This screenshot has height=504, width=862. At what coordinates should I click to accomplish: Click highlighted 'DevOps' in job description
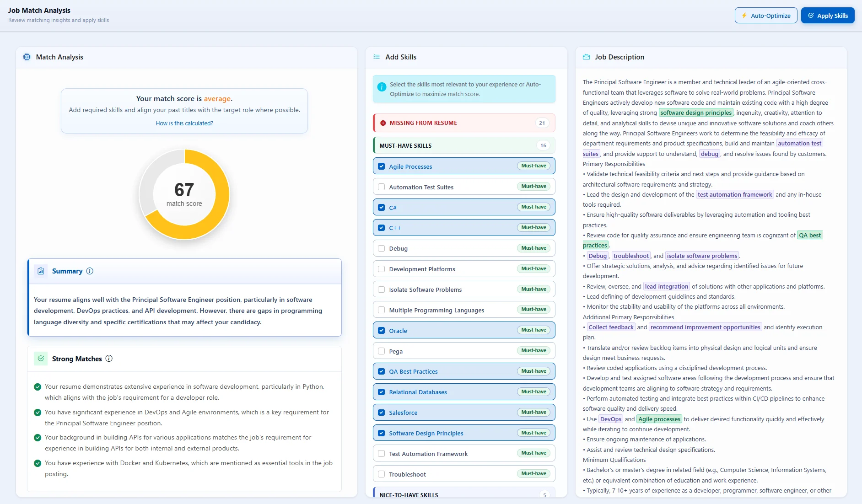(611, 419)
